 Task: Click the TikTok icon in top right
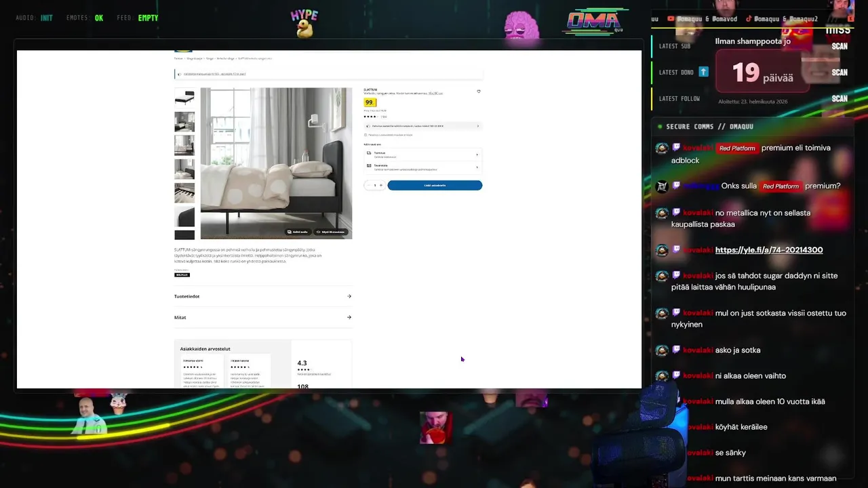[749, 19]
